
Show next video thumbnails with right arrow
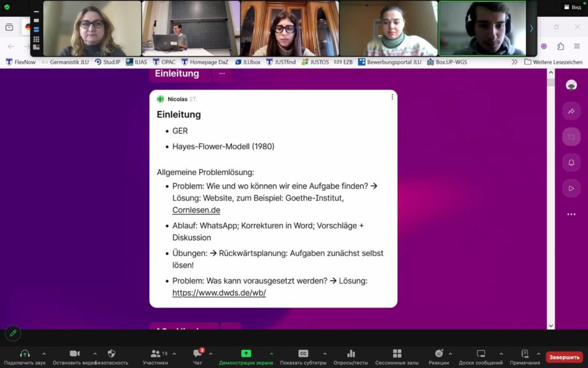(531, 28)
